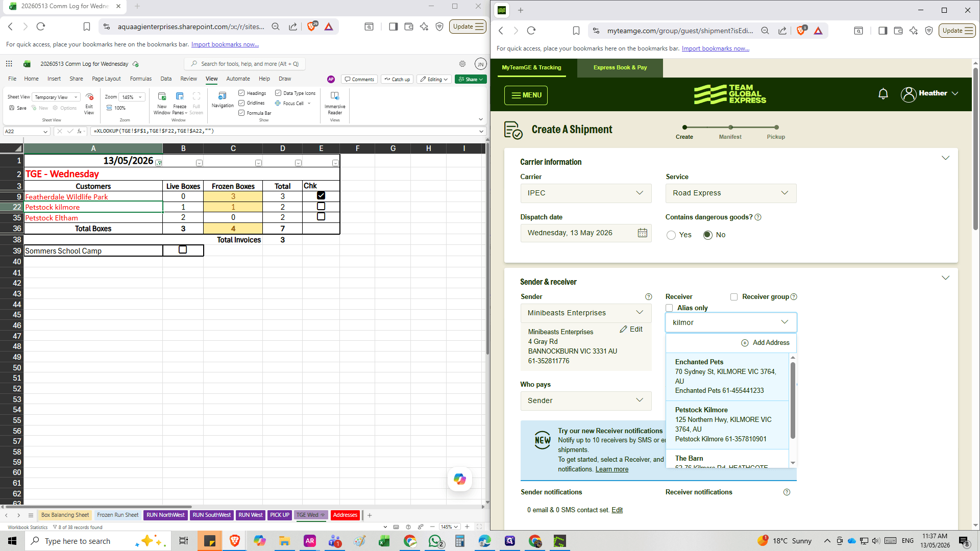Click the Excel settings gear icon
980x551 pixels.
[462, 64]
